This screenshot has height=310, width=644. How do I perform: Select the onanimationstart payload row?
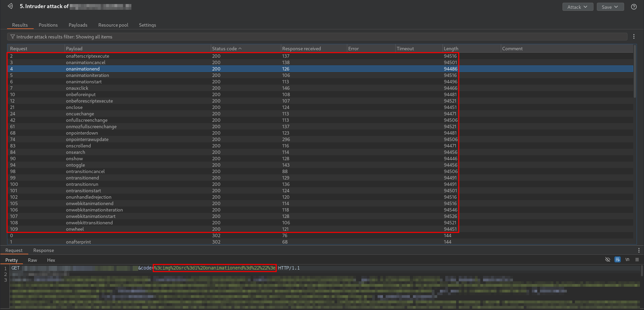click(320, 82)
